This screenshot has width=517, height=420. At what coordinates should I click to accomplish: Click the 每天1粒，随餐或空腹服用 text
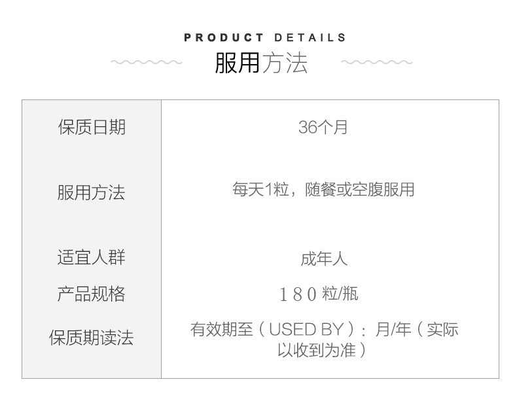pyautogui.click(x=323, y=190)
